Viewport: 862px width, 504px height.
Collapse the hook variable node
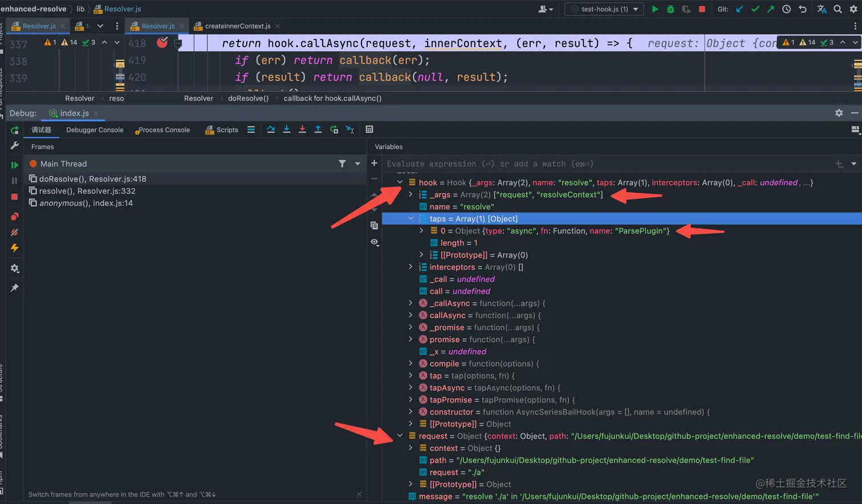point(400,183)
